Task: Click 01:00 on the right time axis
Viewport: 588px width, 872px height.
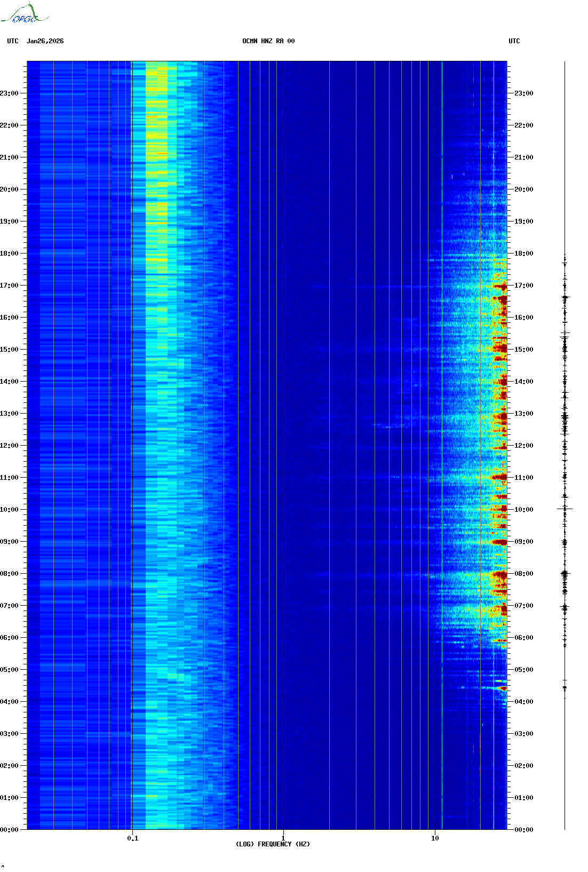Action: tap(524, 798)
